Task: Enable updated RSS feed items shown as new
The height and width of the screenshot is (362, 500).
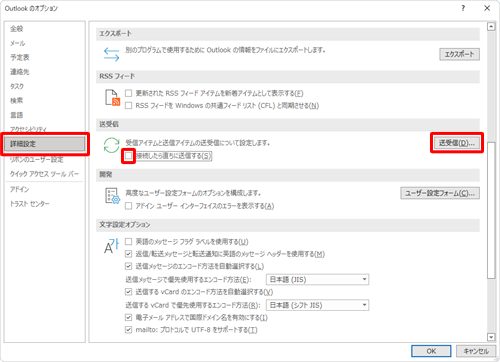Action: 128,93
